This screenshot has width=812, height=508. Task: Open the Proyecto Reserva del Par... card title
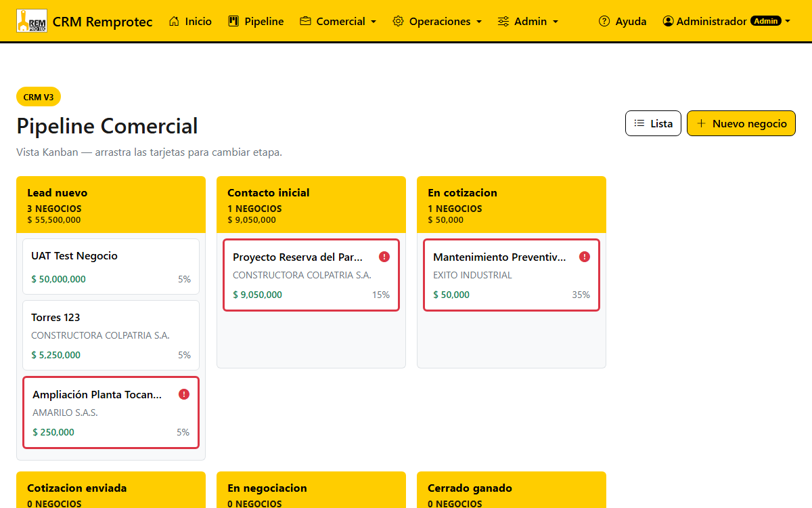click(x=298, y=257)
